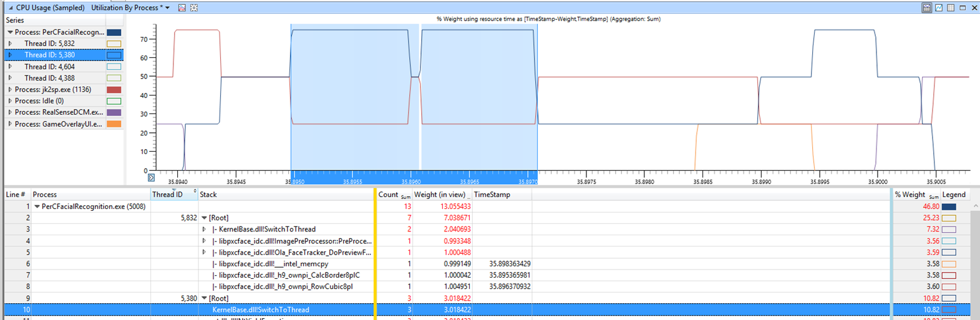
Task: Open the Utilization By Process preset dropdown
Action: pyautogui.click(x=168, y=8)
